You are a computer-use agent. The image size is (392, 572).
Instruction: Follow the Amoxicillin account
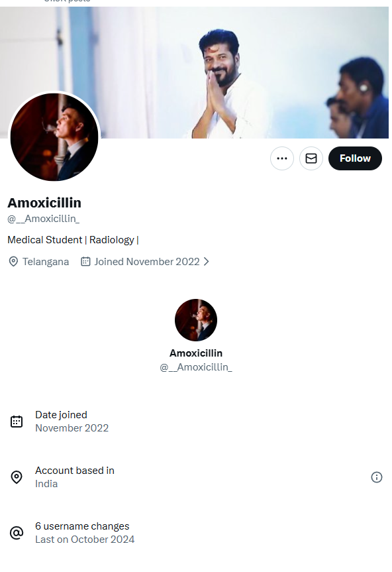click(x=355, y=158)
